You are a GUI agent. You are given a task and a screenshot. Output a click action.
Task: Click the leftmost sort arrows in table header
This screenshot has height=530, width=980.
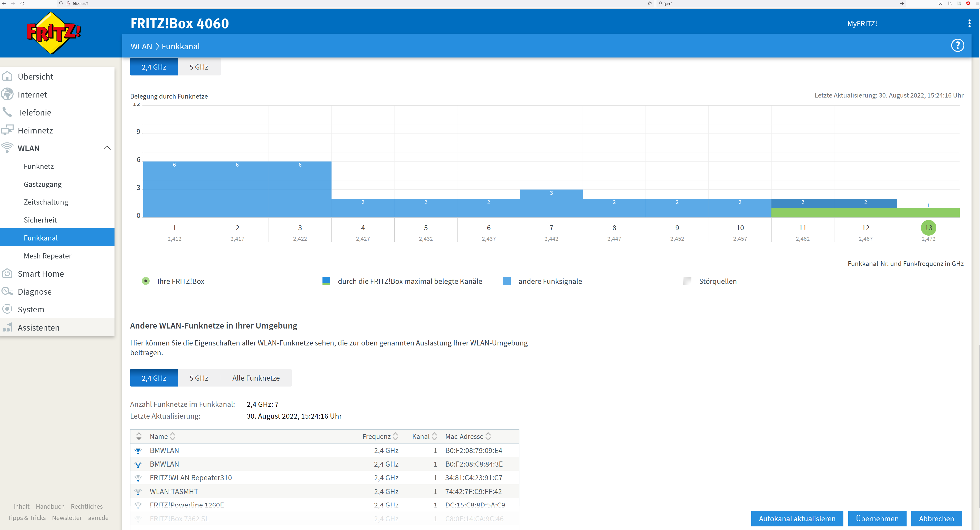[139, 437]
